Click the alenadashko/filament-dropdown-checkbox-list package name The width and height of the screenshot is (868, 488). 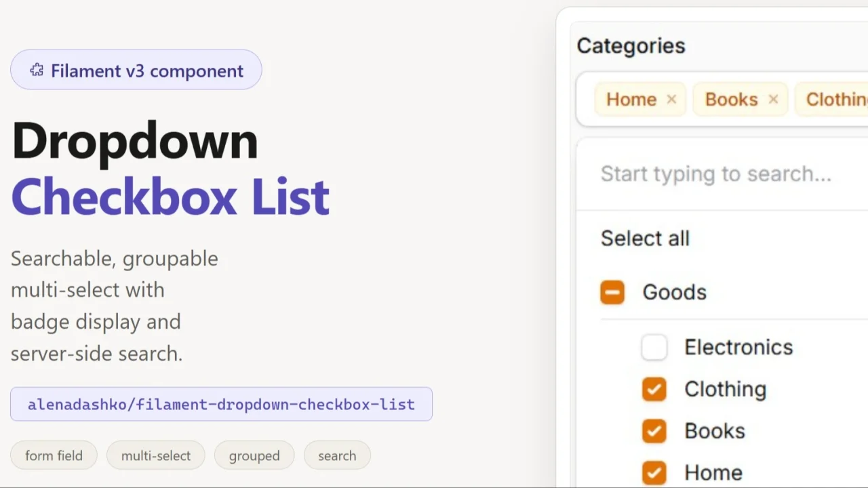click(x=221, y=404)
